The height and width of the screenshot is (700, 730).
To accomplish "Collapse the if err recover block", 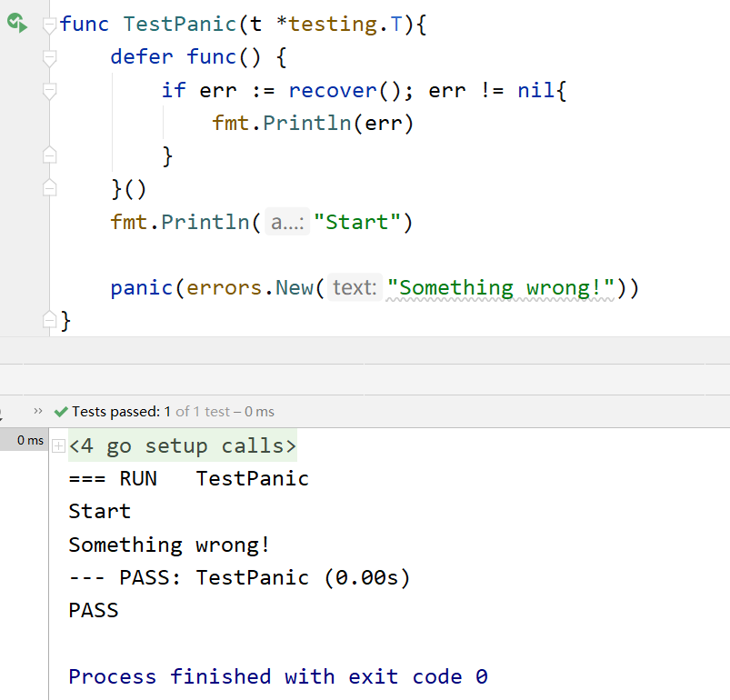I will pyautogui.click(x=50, y=91).
